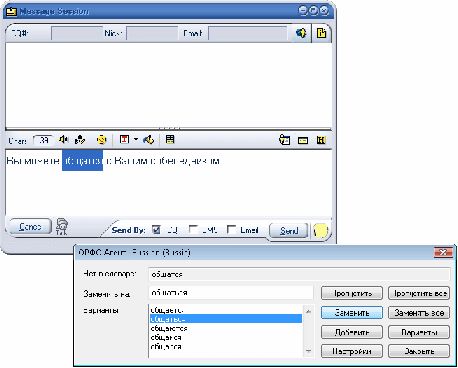Screen dimensions: 458x368
Task: Click the suggestions list scroll down arrow
Action: point(309,351)
